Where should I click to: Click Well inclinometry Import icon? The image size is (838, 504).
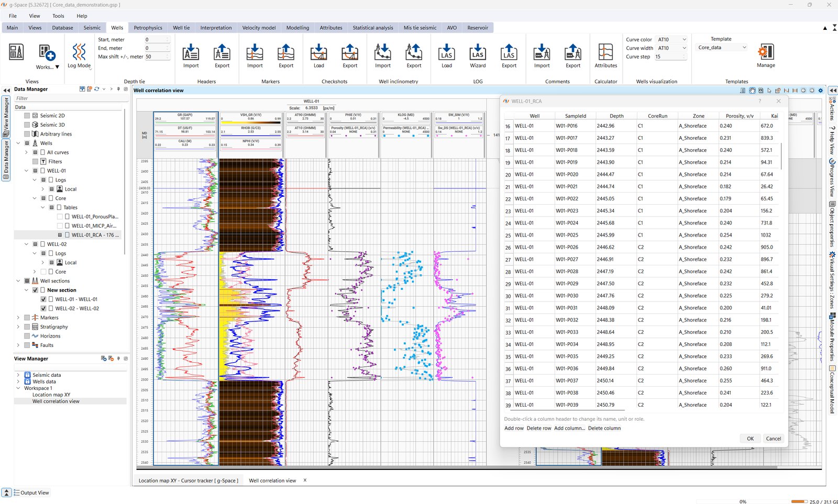click(x=383, y=52)
